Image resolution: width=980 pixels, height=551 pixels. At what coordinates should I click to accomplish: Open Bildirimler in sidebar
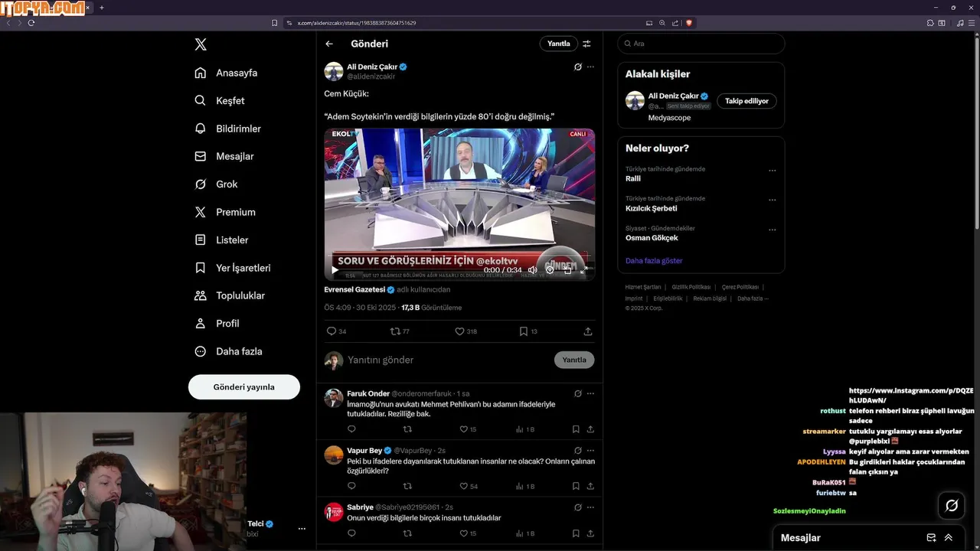[227, 129]
